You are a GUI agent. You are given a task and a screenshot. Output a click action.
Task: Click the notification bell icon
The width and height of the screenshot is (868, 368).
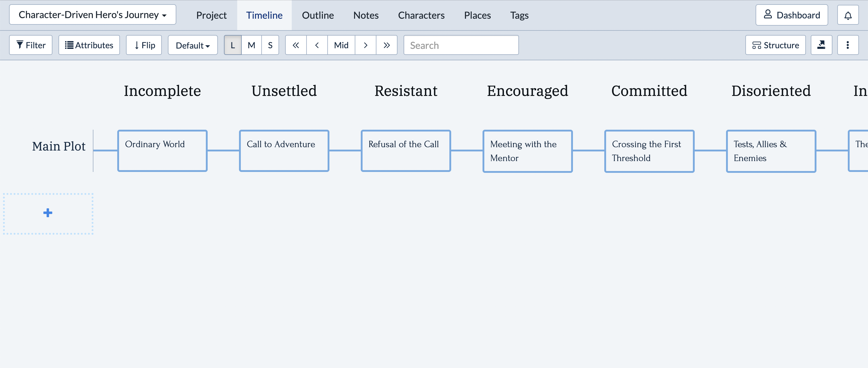848,15
